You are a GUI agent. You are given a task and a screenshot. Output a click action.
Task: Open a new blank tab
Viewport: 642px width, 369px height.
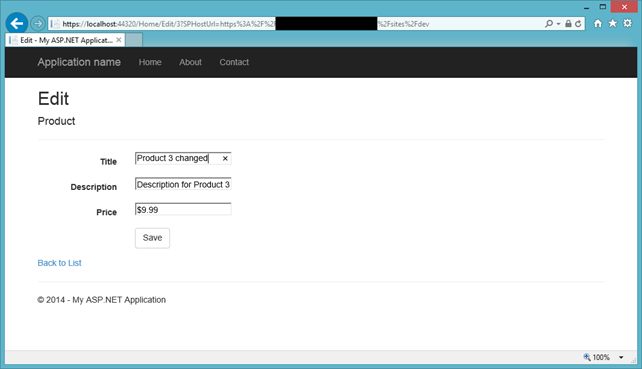tap(134, 40)
